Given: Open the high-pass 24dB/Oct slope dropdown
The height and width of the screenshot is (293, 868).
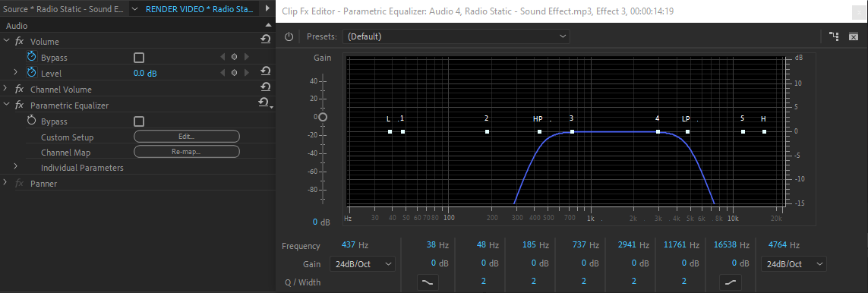Looking at the screenshot, I should coord(362,264).
